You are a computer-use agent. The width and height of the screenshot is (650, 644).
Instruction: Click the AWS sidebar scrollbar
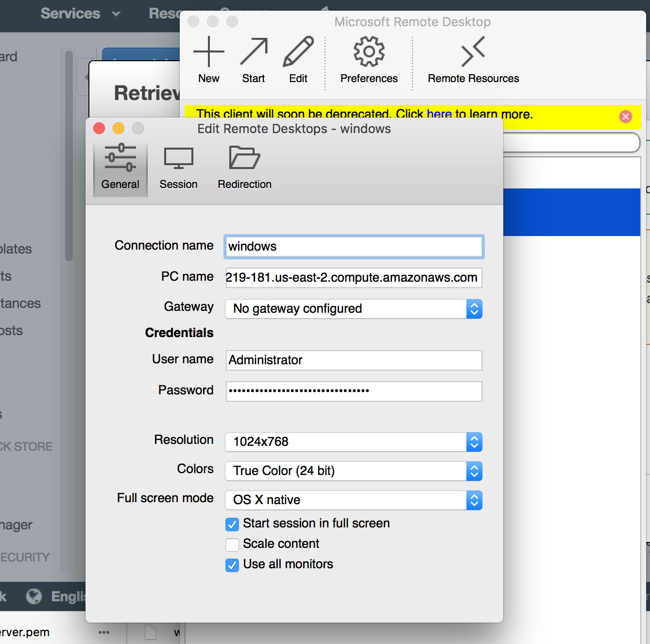[69, 155]
